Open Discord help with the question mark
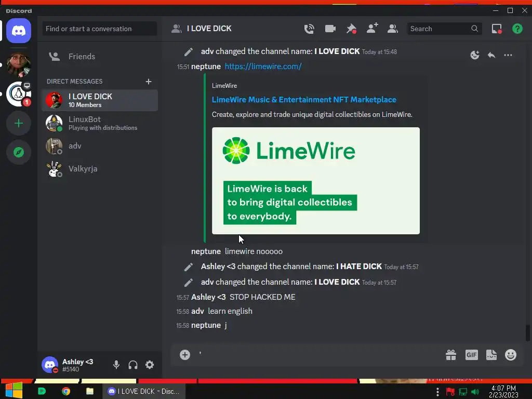532x399 pixels. click(x=517, y=29)
